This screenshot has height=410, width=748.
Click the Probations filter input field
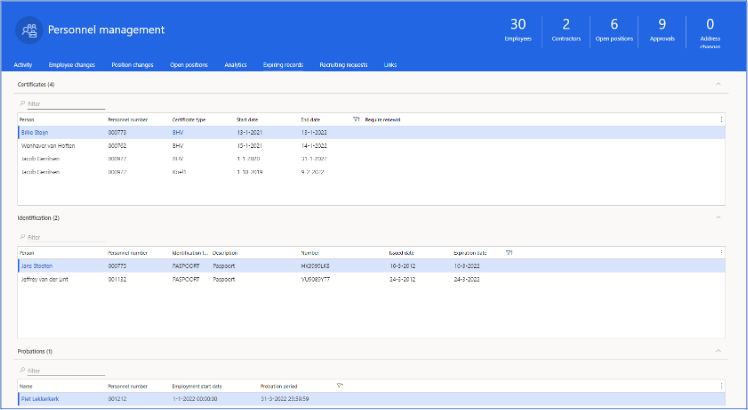tap(66, 371)
